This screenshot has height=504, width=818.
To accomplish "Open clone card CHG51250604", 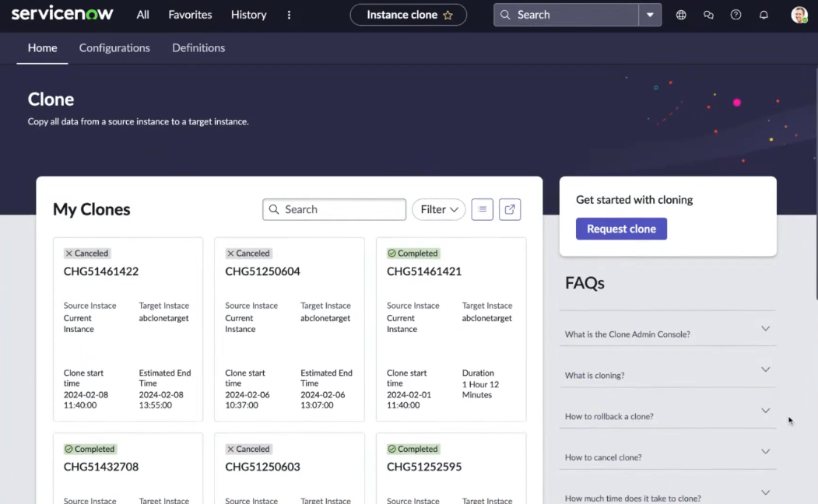I will (x=289, y=329).
